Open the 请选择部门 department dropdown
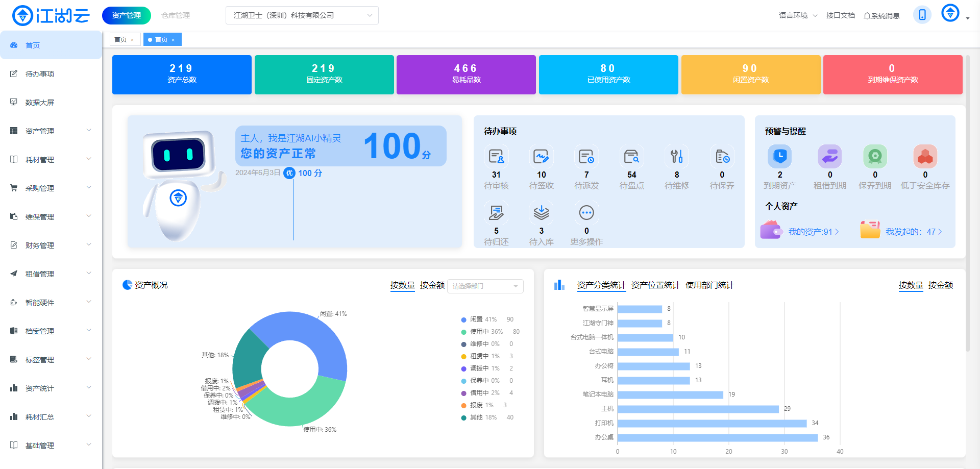This screenshot has width=980, height=469. tap(485, 286)
